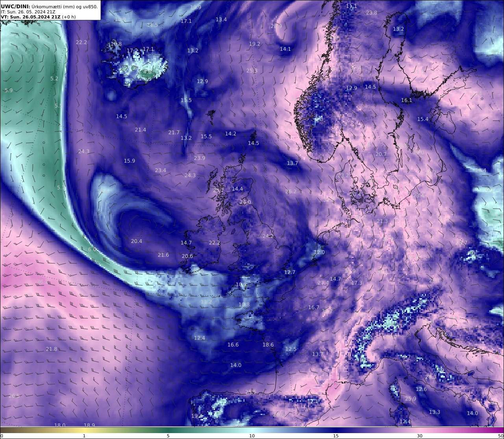Click the 21.6 value west of Ireland

point(163,255)
